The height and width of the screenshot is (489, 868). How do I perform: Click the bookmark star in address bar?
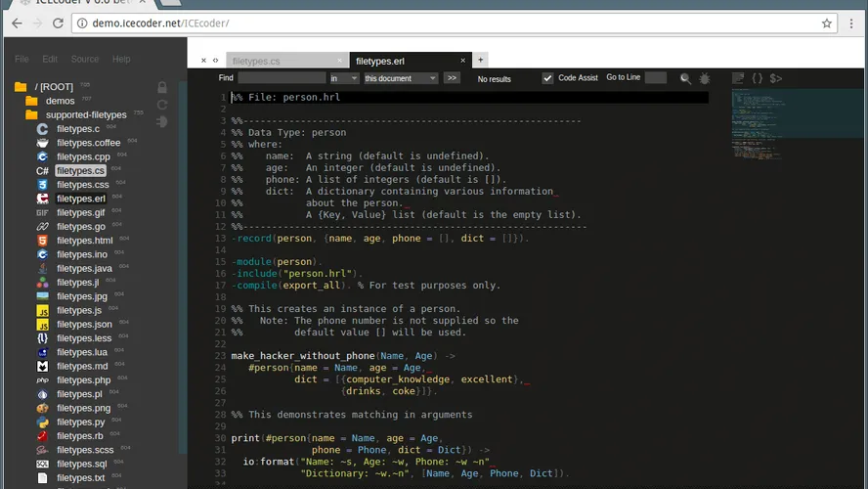[826, 22]
